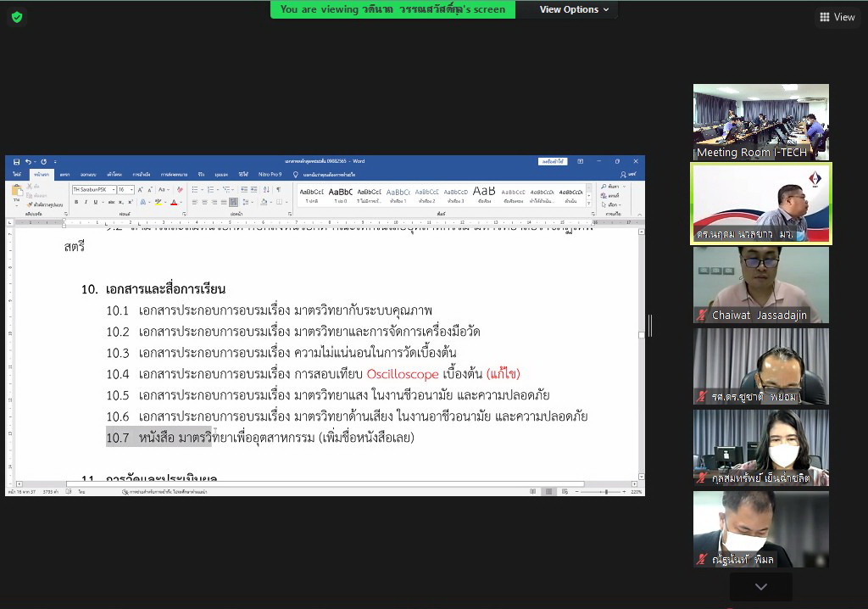Switch to Web Layout view in status bar
The height and width of the screenshot is (609, 868).
coord(565,491)
